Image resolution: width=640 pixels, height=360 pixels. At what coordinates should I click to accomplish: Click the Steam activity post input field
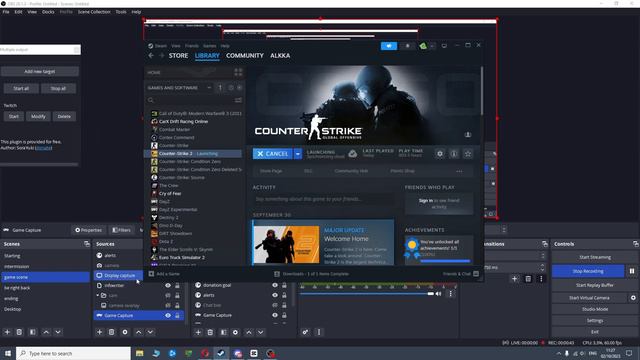[x=322, y=199]
